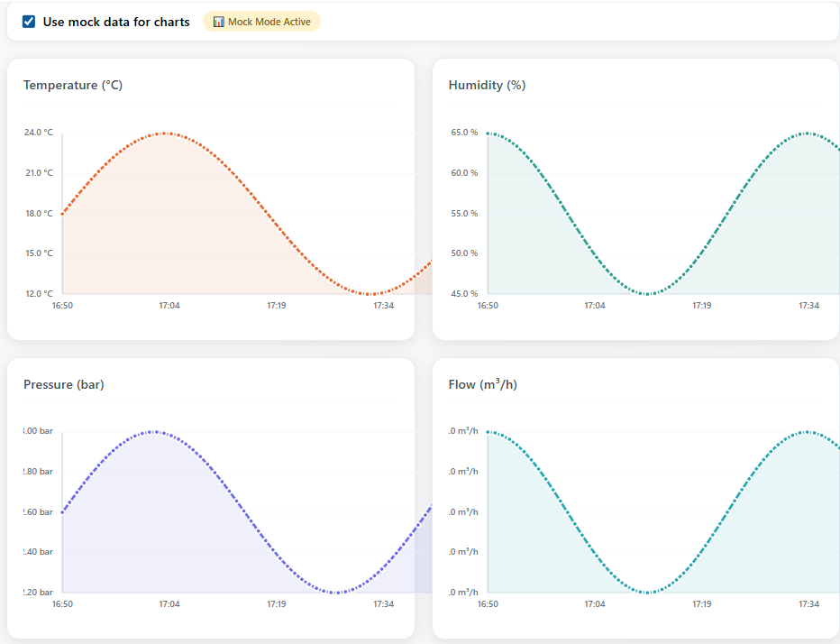This screenshot has height=644, width=840.
Task: Click the Mock Mode Active badge
Action: (x=261, y=21)
